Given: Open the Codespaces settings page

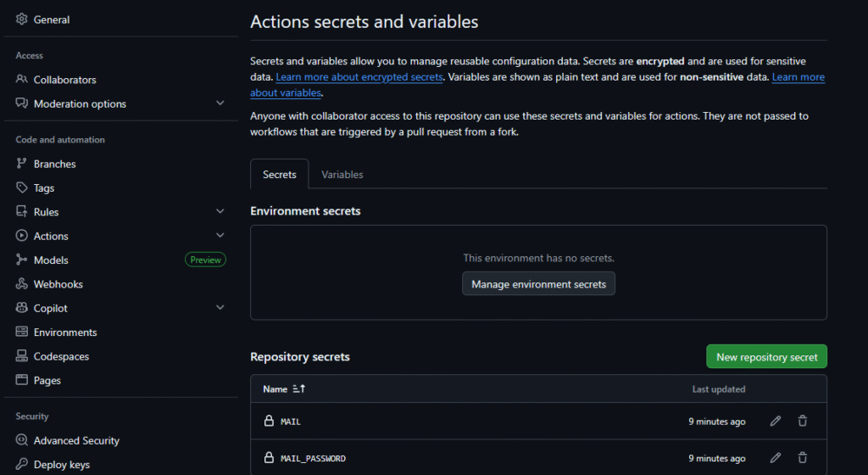Looking at the screenshot, I should (x=61, y=356).
